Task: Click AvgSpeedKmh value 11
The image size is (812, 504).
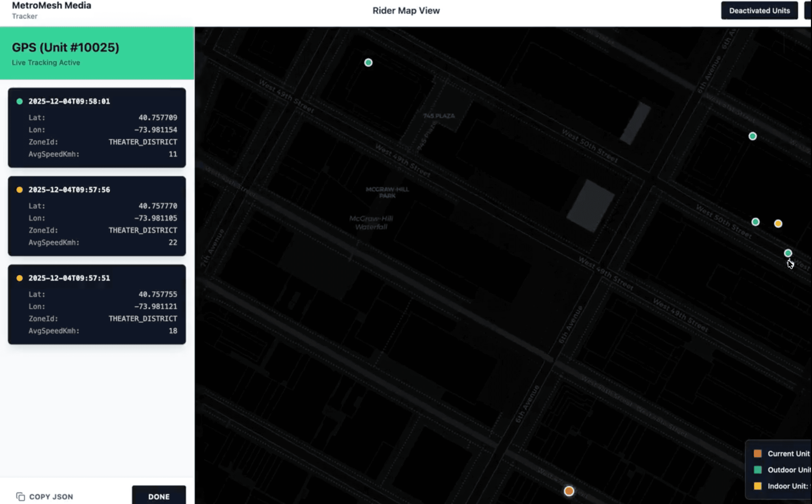Action: [x=173, y=154]
